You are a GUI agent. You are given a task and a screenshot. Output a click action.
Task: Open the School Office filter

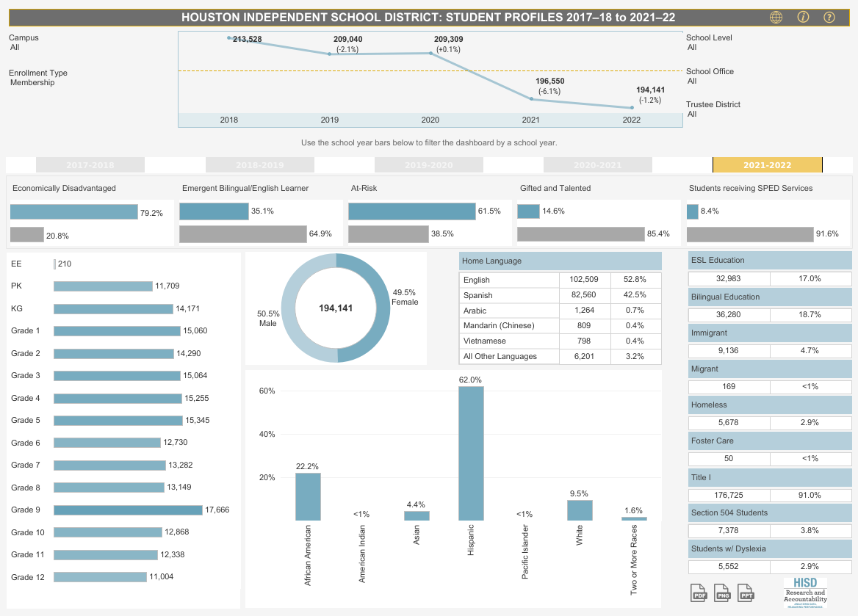[710, 76]
